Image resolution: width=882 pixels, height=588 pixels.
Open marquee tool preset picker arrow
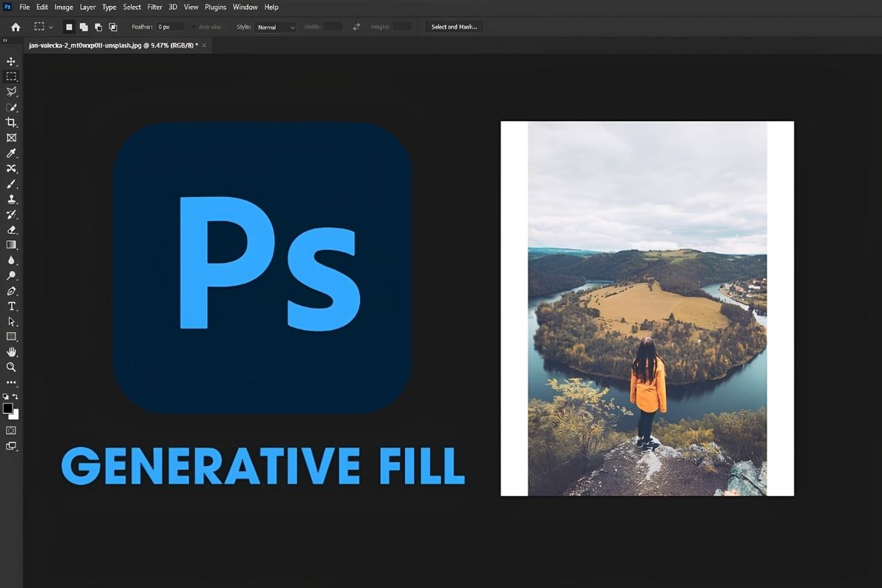pos(51,27)
